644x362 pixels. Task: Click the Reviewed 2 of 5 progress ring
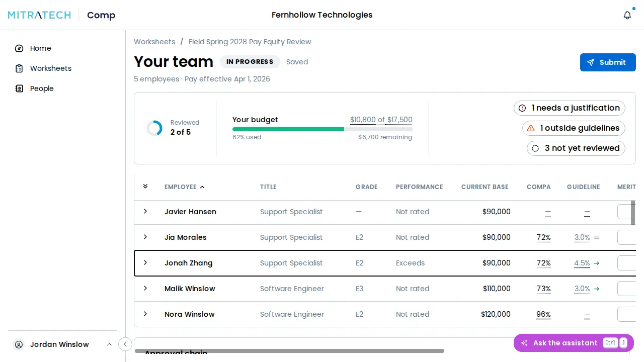point(154,128)
